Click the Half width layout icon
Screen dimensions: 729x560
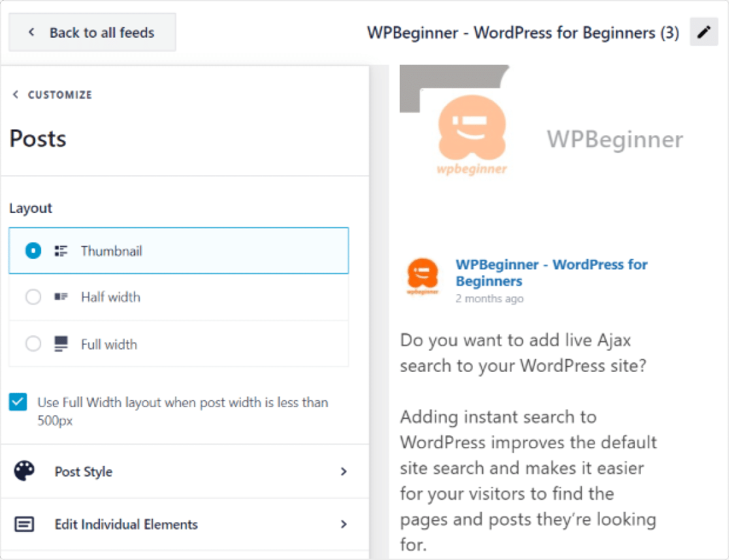(61, 297)
